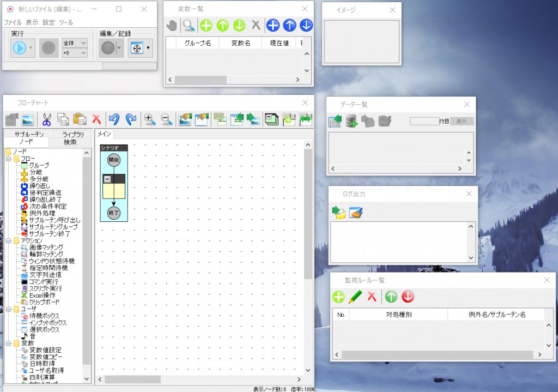Click the blue undo arrow in flowchart toolbar

click(x=113, y=119)
